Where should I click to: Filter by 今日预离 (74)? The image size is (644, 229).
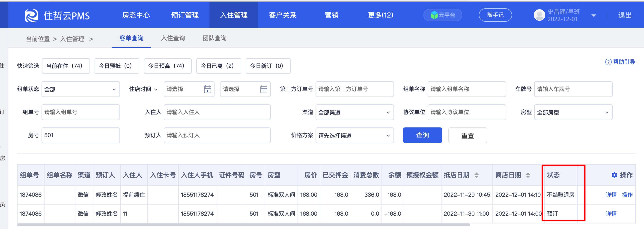(x=168, y=66)
